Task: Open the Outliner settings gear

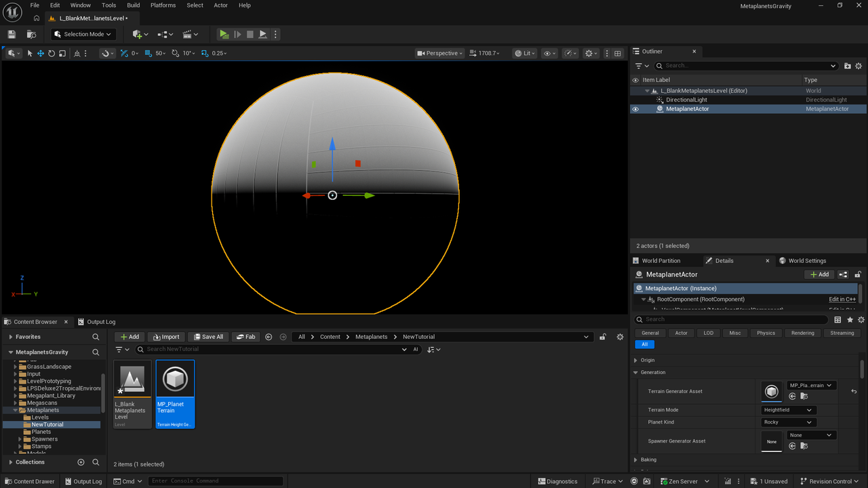Action: (x=859, y=66)
